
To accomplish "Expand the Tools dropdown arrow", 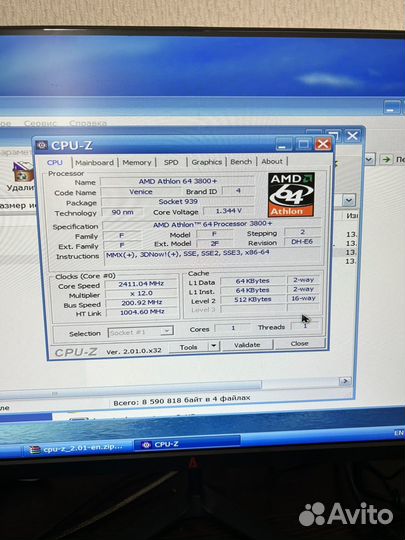I will (x=214, y=345).
